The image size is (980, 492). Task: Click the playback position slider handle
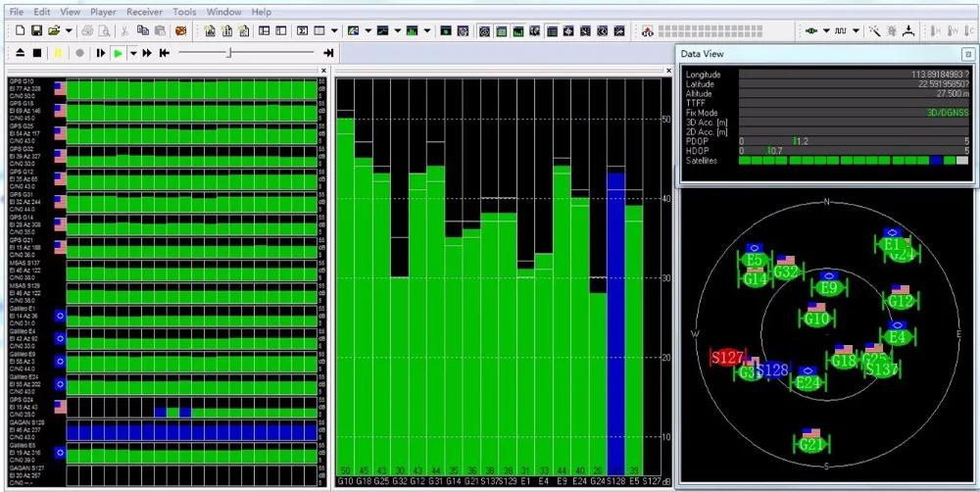pos(228,53)
